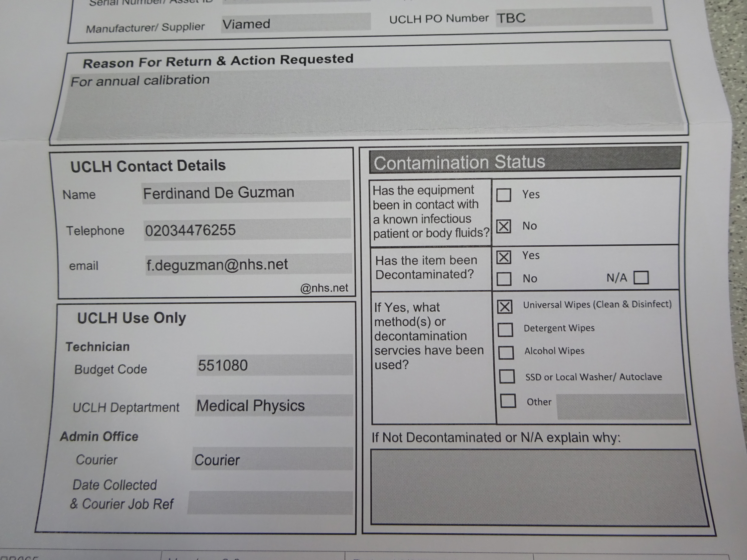This screenshot has height=560, width=747.
Task: Select the Detergent Wipes checkbox
Action: [x=505, y=329]
